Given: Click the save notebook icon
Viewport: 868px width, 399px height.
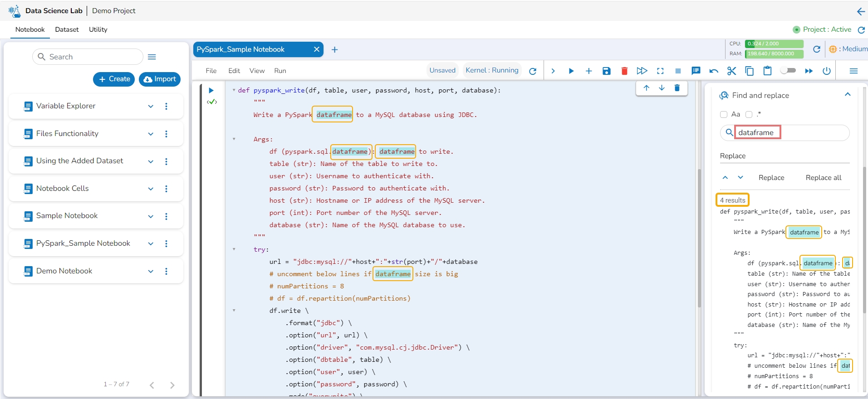Looking at the screenshot, I should click(x=606, y=71).
